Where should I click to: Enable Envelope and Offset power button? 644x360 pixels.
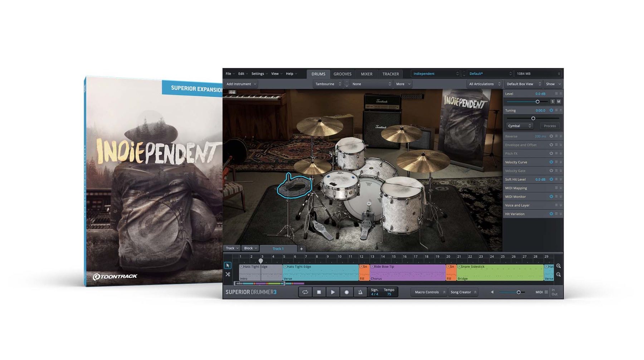pos(551,145)
